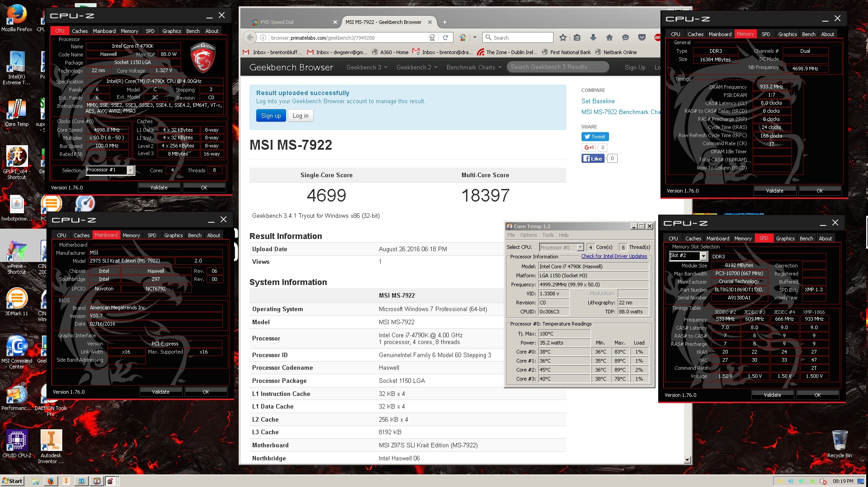Viewport: 868px width, 487px height.
Task: Open CPUID CPU-Z desktop icon
Action: [x=17, y=444]
